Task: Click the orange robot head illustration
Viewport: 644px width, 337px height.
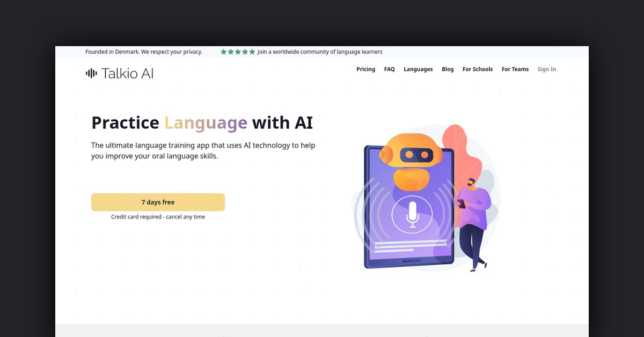Action: click(x=411, y=154)
